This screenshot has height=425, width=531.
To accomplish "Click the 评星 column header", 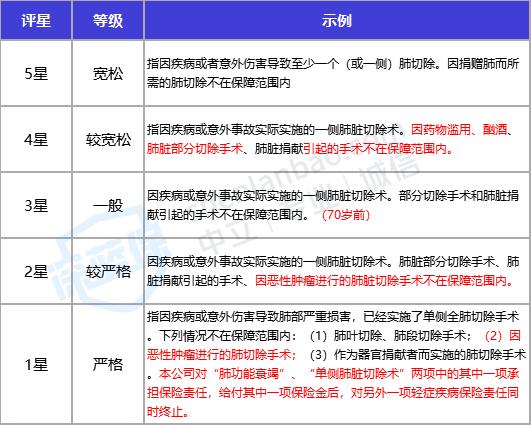I will pos(36,20).
